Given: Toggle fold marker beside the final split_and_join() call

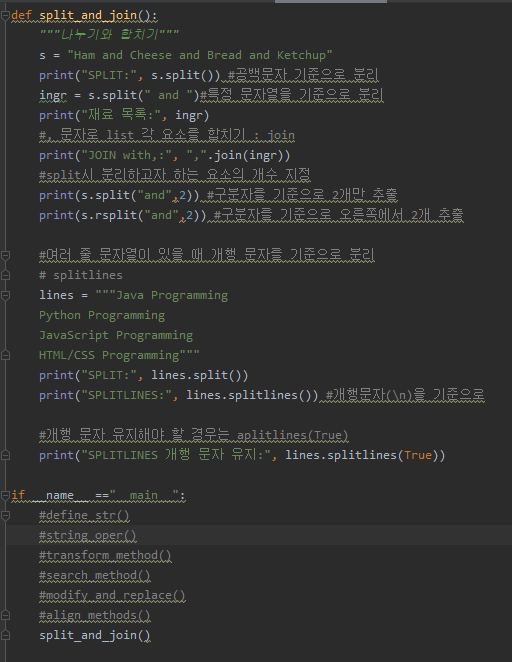Looking at the screenshot, I should point(5,635).
